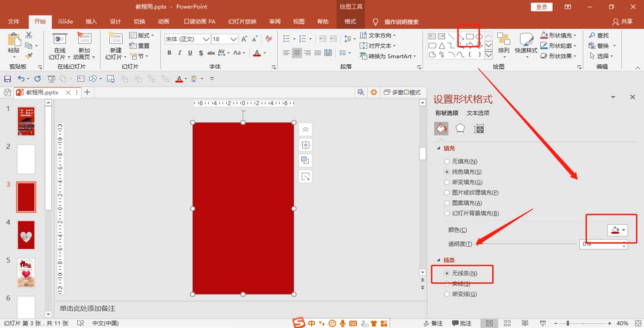This screenshot has width=644, height=328.
Task: Click the 登录 sign-in button
Action: 541,6
